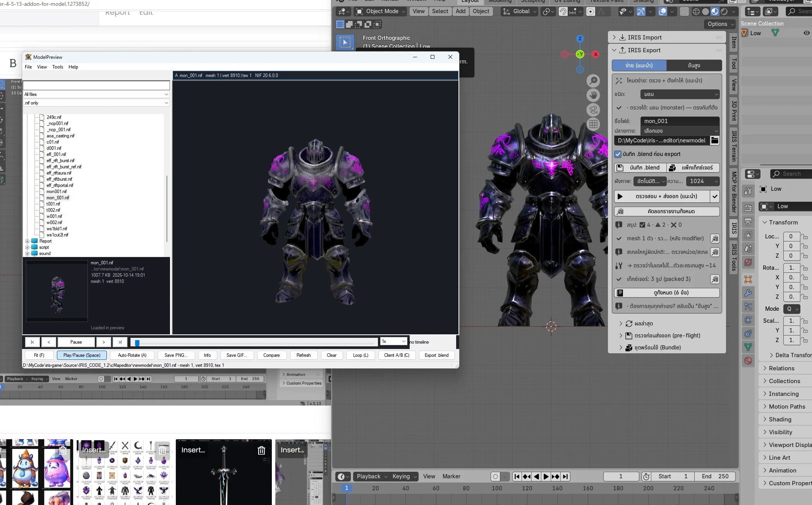Toggle the auto keying record button in timeline
This screenshot has width=812, height=505.
(x=495, y=477)
